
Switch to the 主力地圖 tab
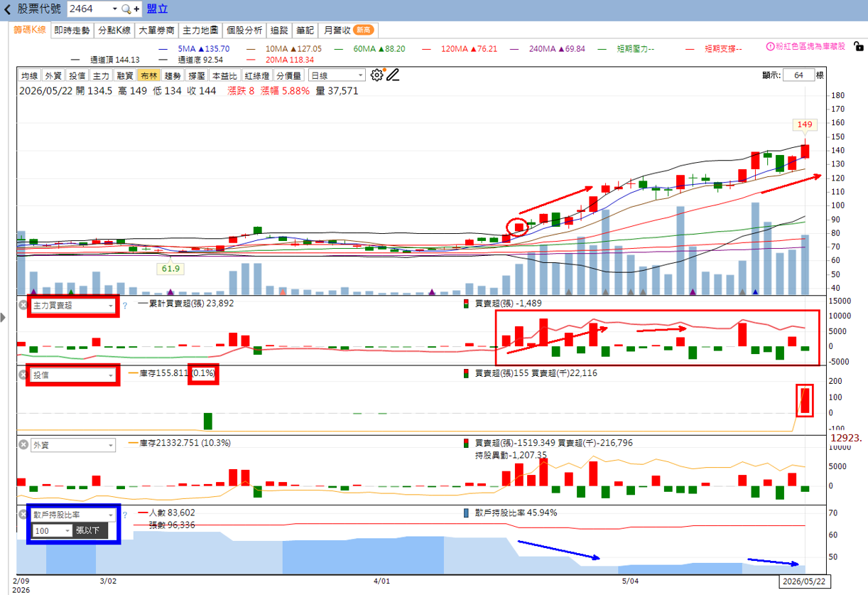pyautogui.click(x=200, y=30)
